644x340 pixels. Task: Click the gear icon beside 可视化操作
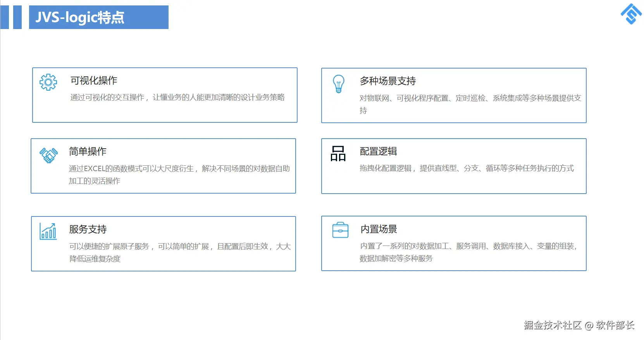tap(48, 82)
